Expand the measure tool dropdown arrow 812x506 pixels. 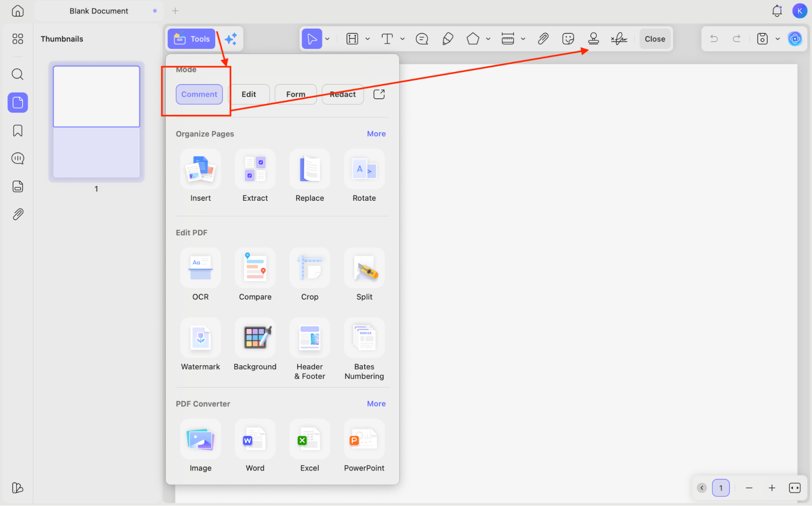pos(523,39)
